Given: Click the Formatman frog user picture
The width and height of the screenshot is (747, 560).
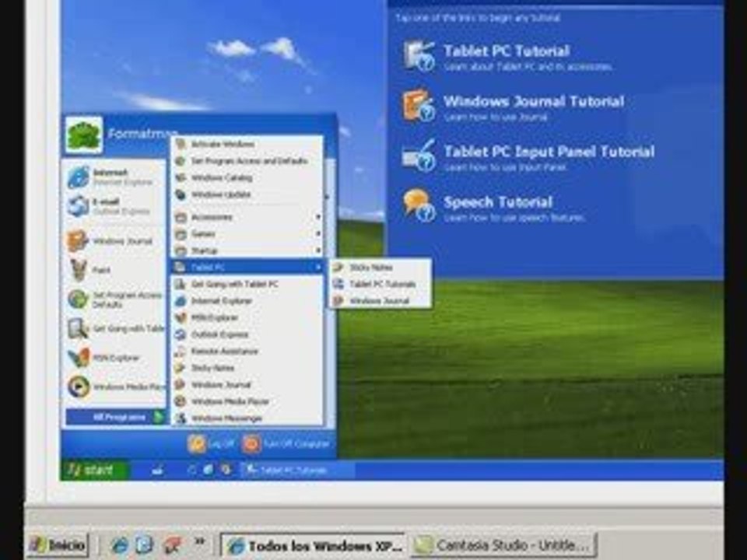Looking at the screenshot, I should point(84,135).
